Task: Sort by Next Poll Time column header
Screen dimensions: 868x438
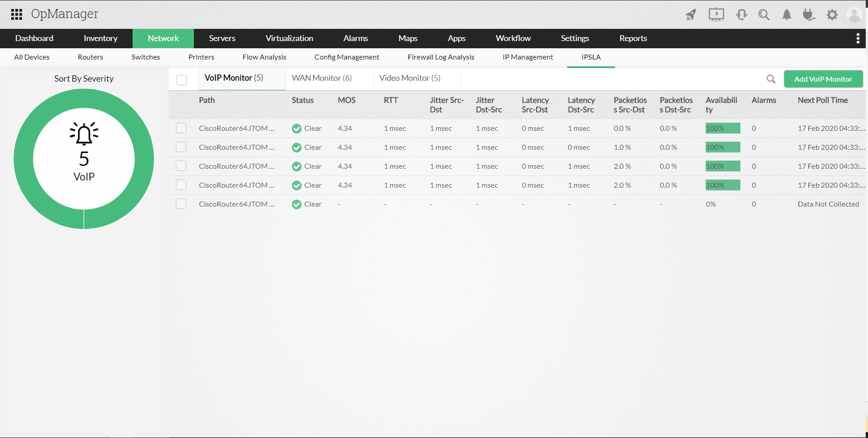Action: 823,100
